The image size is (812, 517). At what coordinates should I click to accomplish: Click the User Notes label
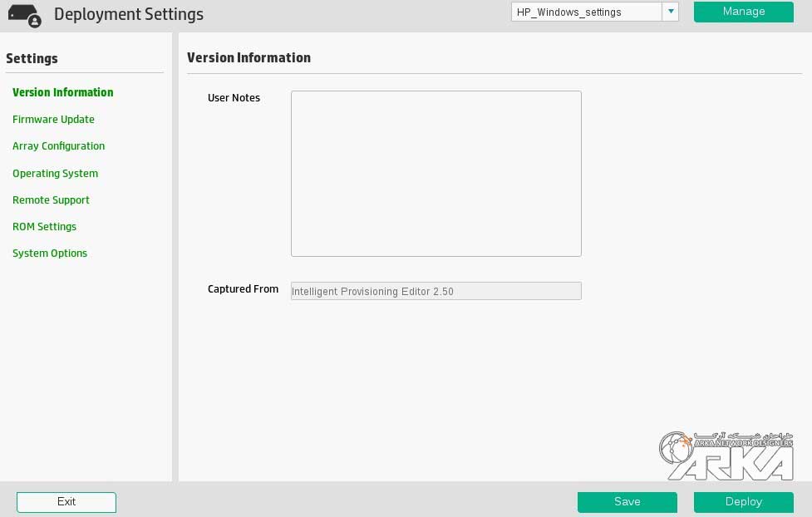pos(234,97)
